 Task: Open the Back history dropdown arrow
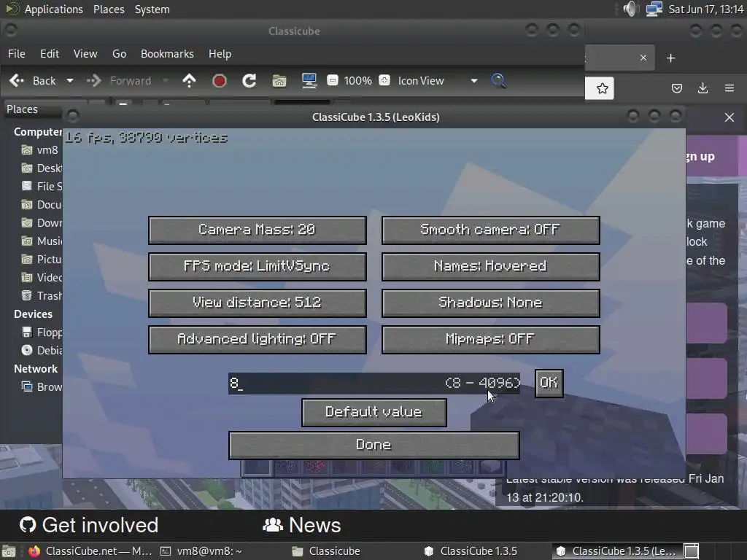pos(70,81)
